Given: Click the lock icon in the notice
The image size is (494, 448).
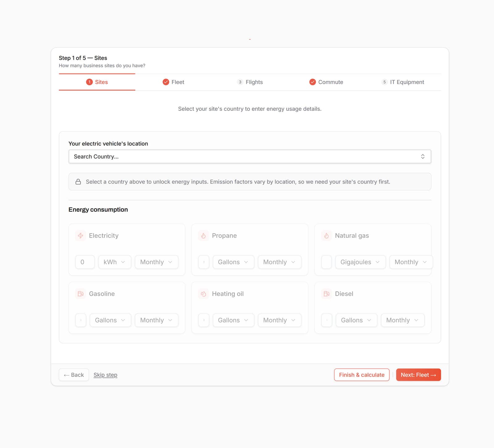Looking at the screenshot, I should (78, 182).
